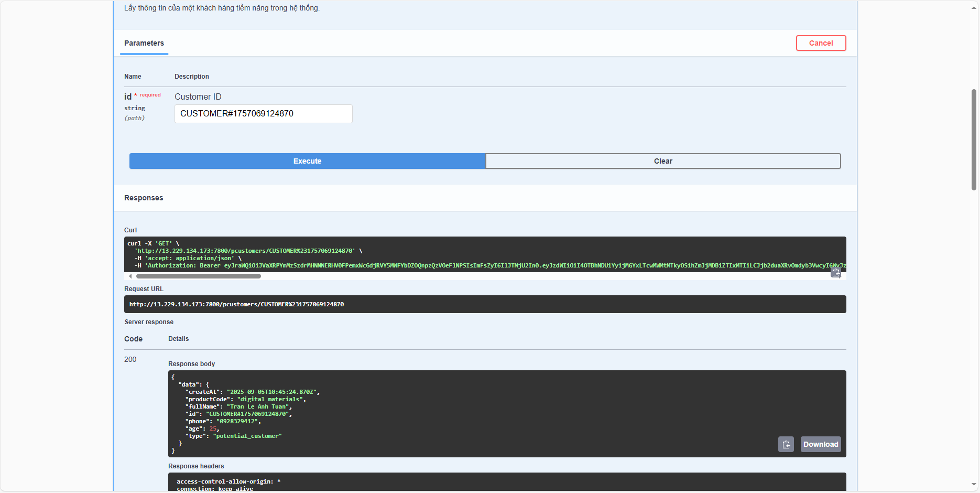Click the page scrollbar up arrow
980x493 pixels.
(x=974, y=7)
